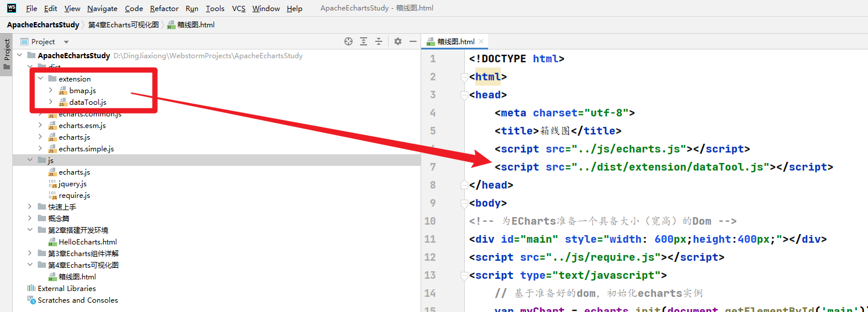
Task: Click the WebStorm logo icon
Action: point(12,8)
